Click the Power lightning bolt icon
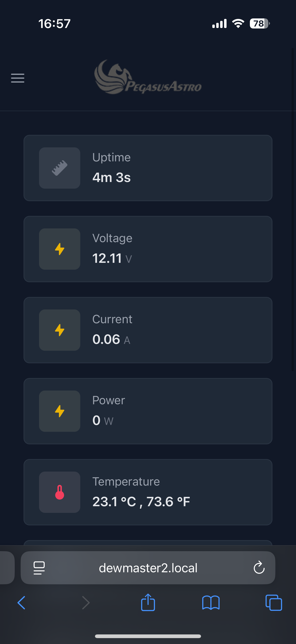 pyautogui.click(x=59, y=411)
